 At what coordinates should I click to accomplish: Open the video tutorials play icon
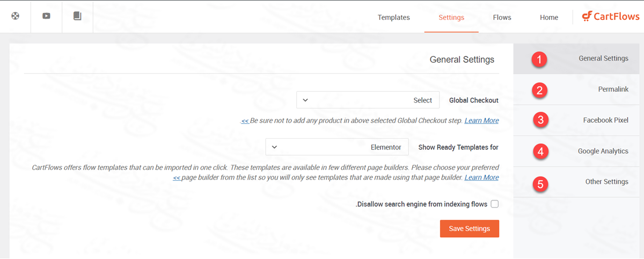coord(46,16)
